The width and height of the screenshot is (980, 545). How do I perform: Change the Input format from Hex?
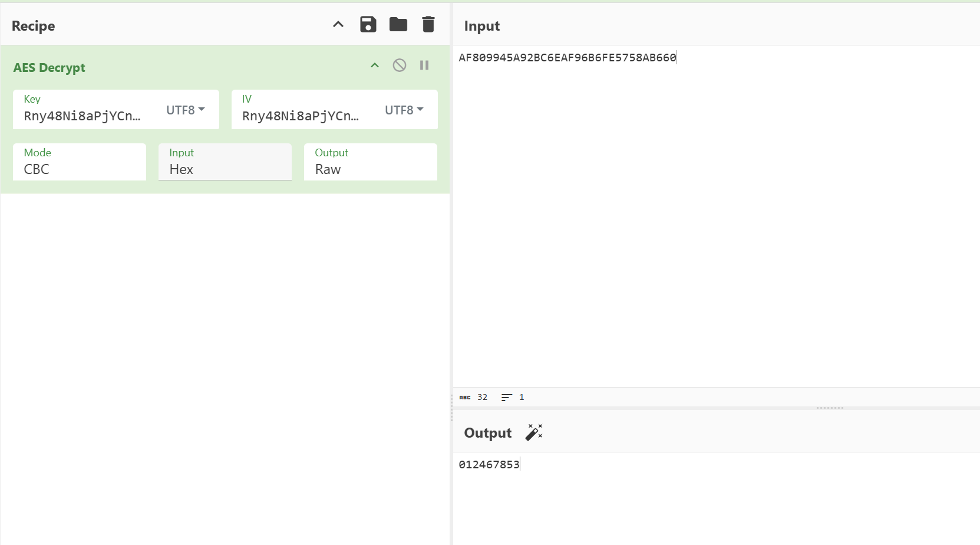(x=225, y=169)
